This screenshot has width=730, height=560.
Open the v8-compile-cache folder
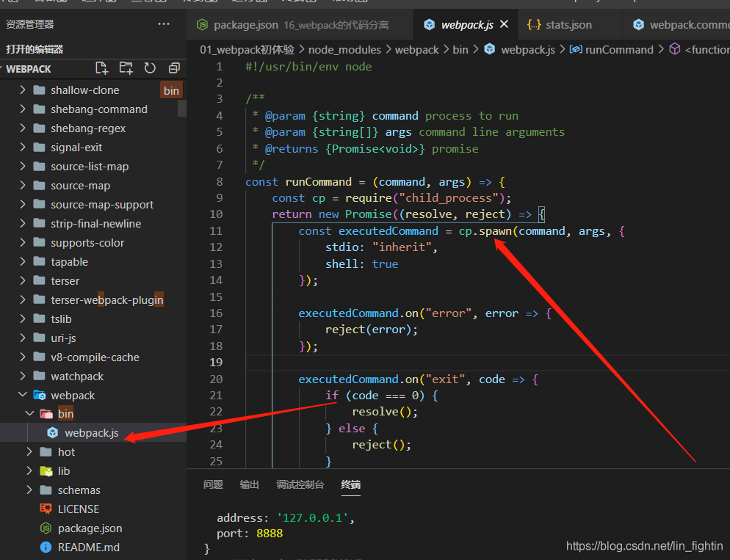click(x=95, y=357)
